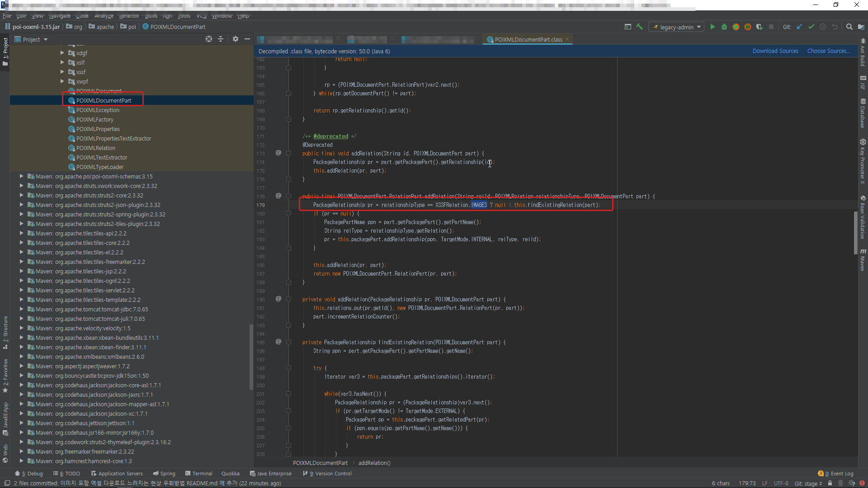The width and height of the screenshot is (868, 488).
Task: Open the Database side tool window
Action: point(863,113)
